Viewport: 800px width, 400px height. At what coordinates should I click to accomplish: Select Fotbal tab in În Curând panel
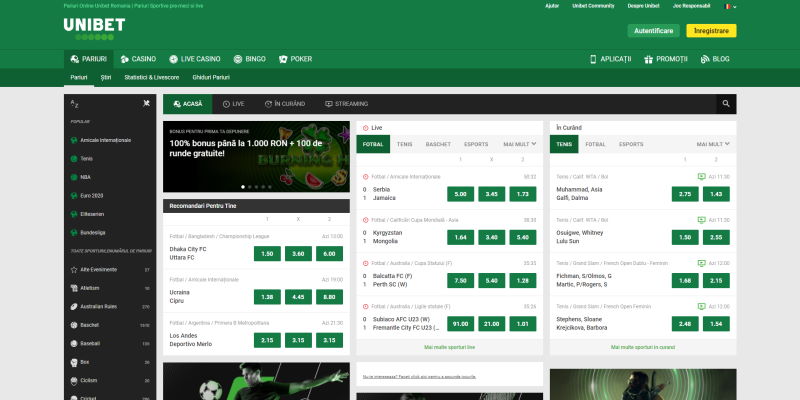595,144
